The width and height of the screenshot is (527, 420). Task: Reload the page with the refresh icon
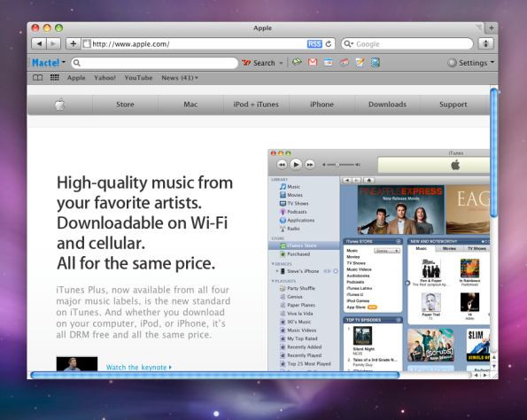click(x=329, y=44)
